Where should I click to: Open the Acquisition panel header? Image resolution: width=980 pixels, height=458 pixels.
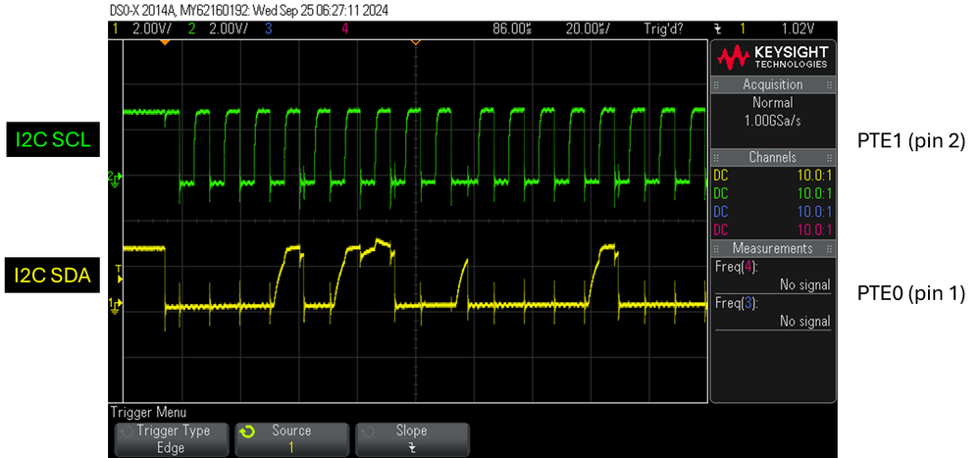[x=772, y=84]
